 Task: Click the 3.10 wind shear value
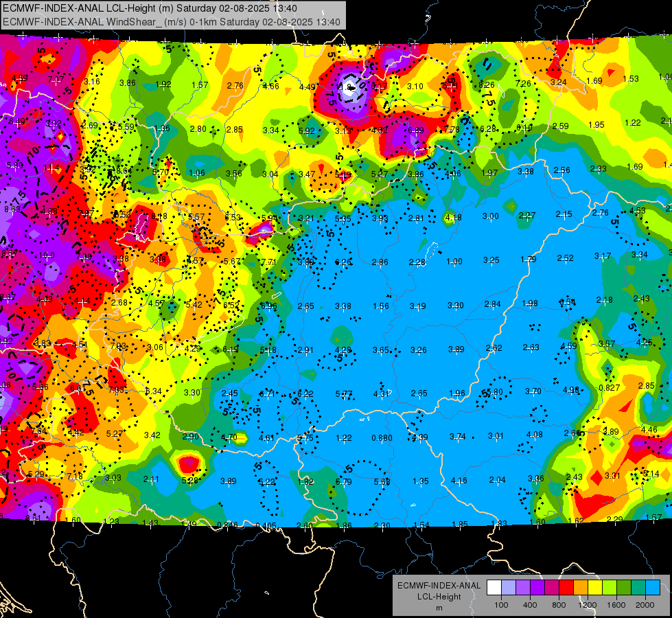click(415, 87)
